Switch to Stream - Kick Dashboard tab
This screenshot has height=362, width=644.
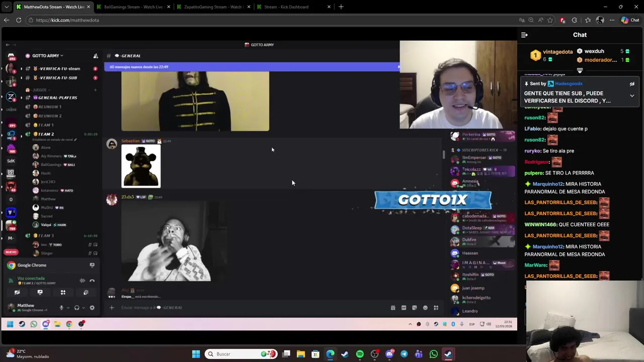point(293,7)
